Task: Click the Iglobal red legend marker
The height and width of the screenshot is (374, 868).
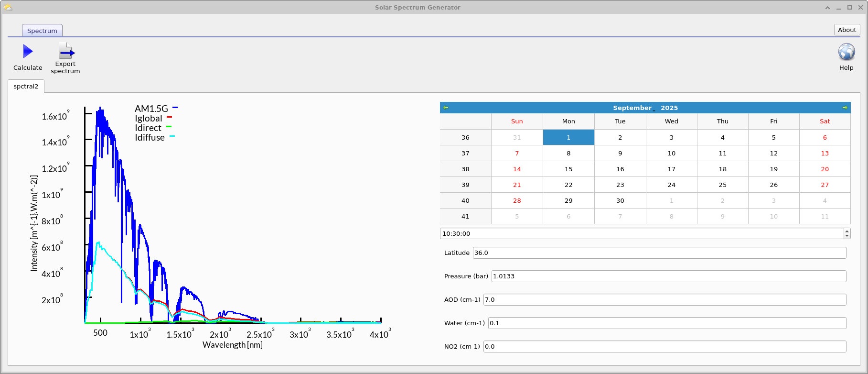Action: pyautogui.click(x=169, y=117)
